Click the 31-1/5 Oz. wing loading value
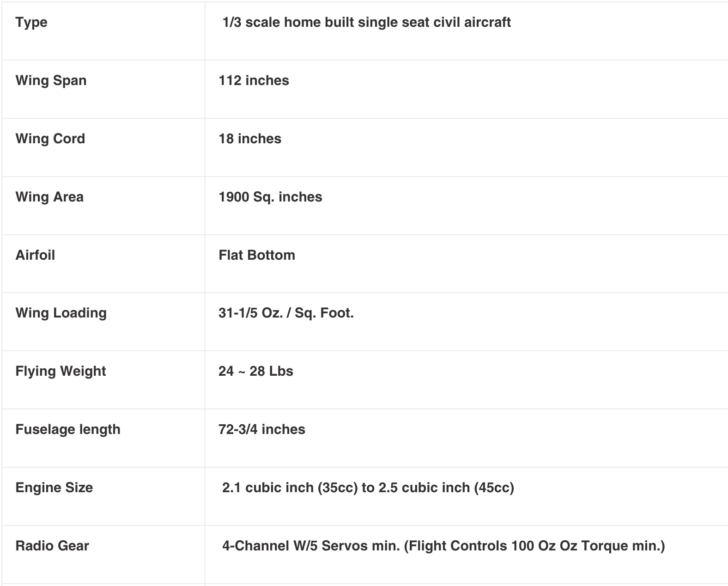The width and height of the screenshot is (728, 586). (x=286, y=313)
